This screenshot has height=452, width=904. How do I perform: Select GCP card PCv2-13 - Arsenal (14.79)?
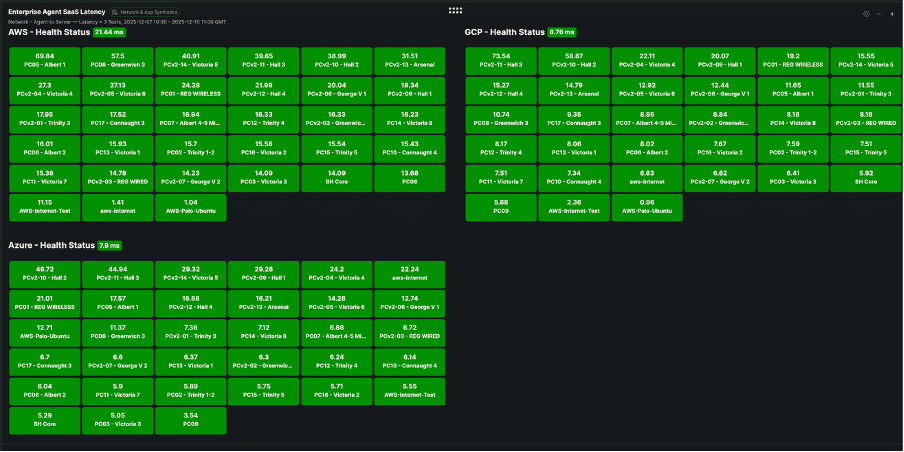[x=574, y=90]
